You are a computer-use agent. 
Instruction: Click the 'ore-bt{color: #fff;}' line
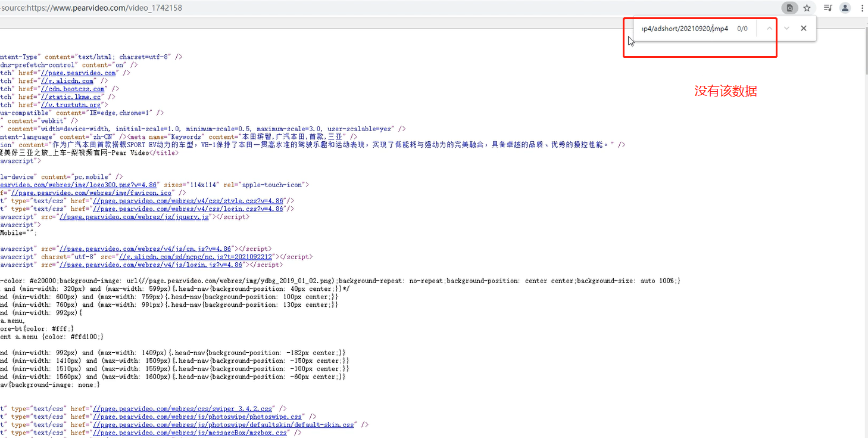37,328
